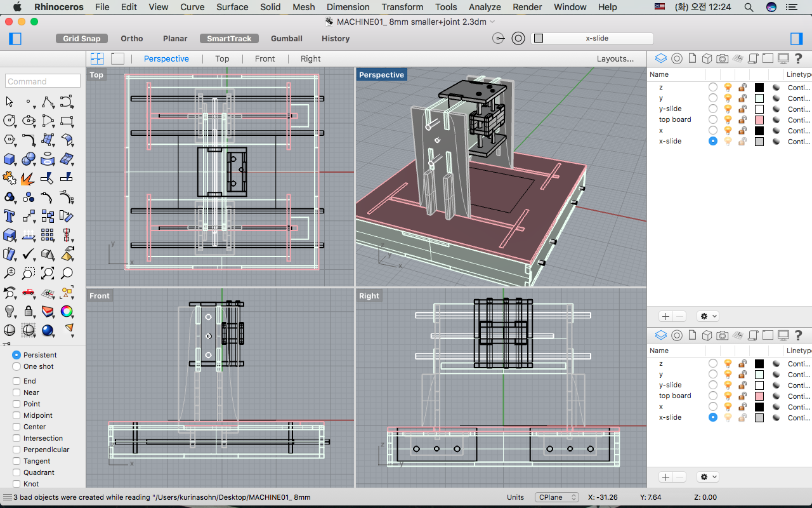The height and width of the screenshot is (508, 812).
Task: Toggle the left sidebar panel button
Action: click(15, 39)
